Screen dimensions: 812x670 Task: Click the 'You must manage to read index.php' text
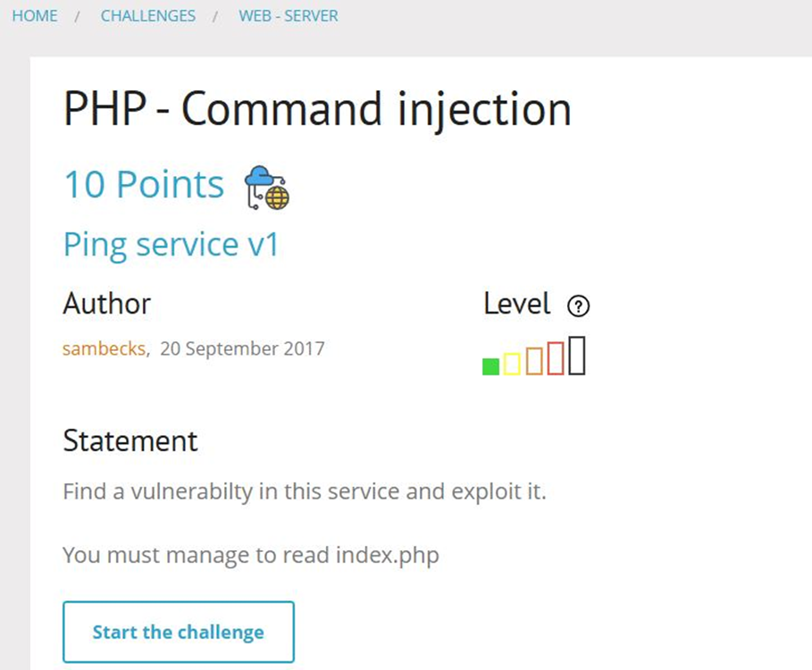click(250, 555)
